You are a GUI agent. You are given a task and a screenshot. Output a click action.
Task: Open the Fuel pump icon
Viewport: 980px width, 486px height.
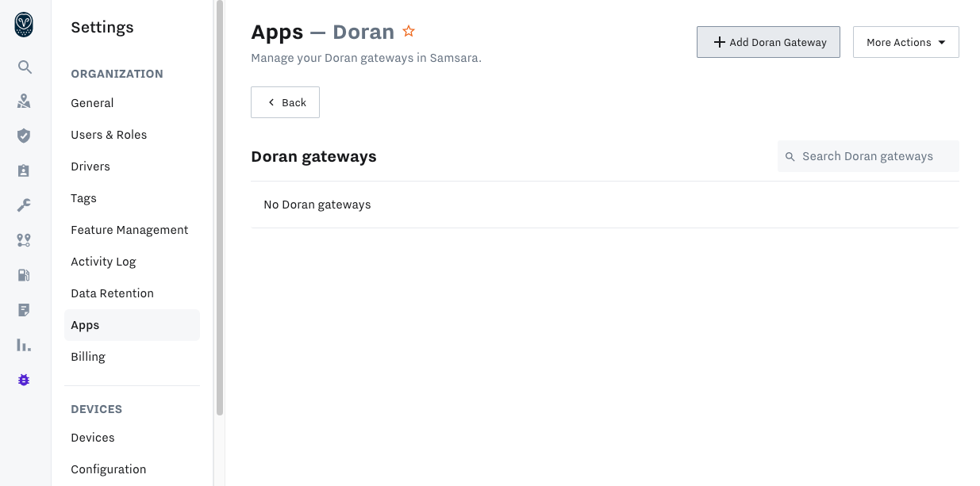[x=24, y=275]
